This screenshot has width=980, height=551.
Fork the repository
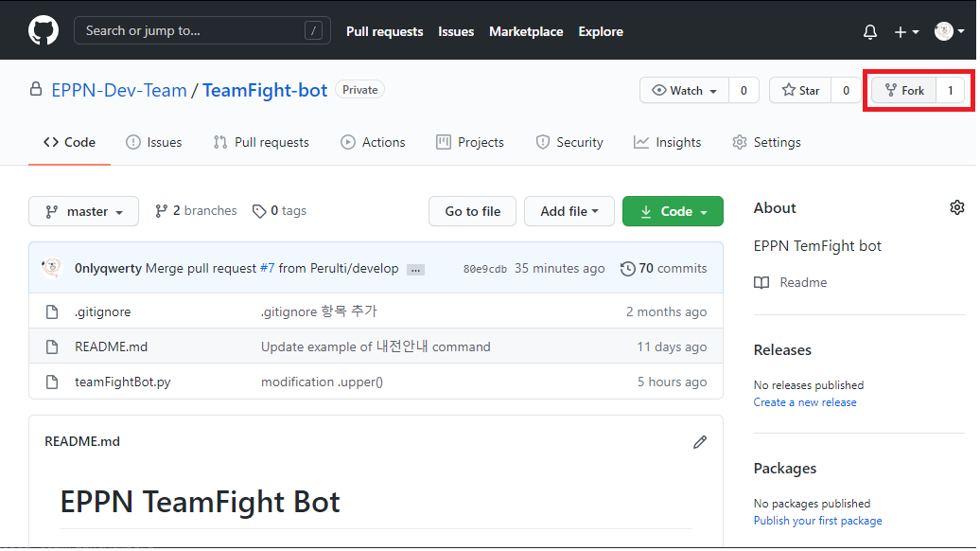(x=904, y=91)
